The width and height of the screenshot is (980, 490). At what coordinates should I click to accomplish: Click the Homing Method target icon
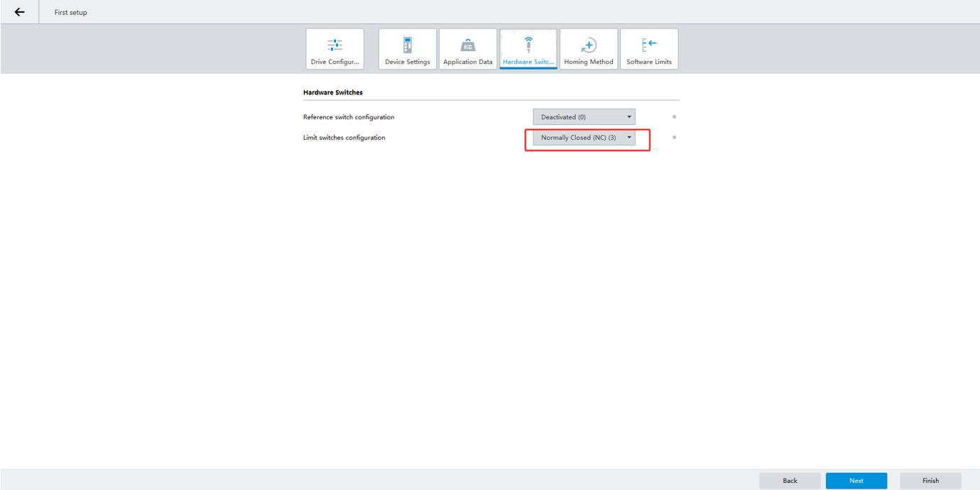(589, 45)
